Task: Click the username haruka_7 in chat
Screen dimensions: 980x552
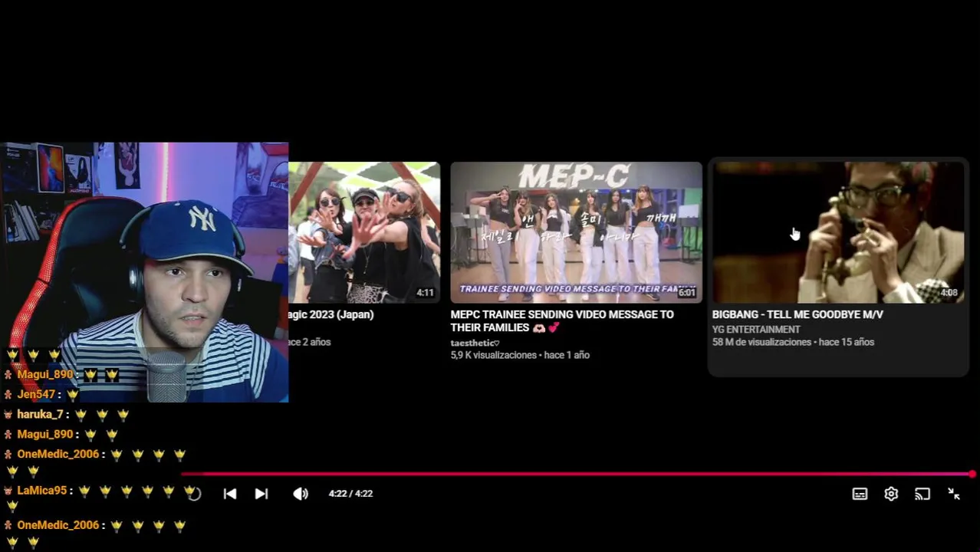Action: [x=40, y=414]
